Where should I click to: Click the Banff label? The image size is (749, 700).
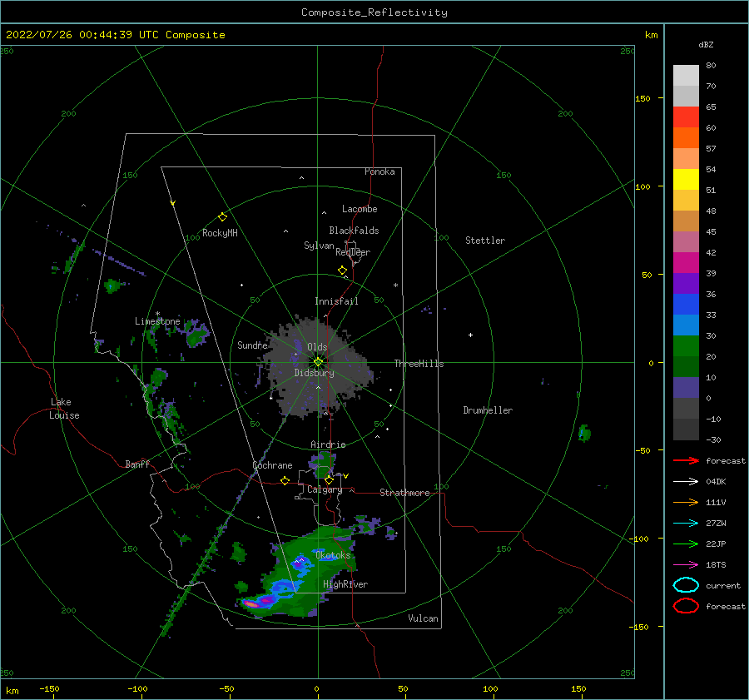tap(137, 464)
